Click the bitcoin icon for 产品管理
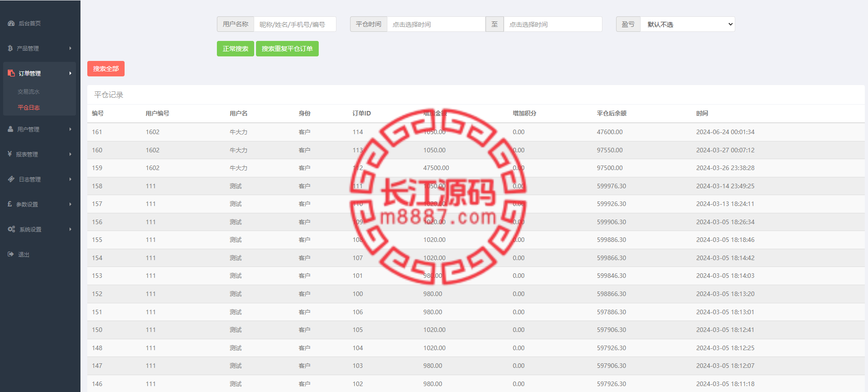Image resolution: width=868 pixels, height=392 pixels. click(10, 48)
